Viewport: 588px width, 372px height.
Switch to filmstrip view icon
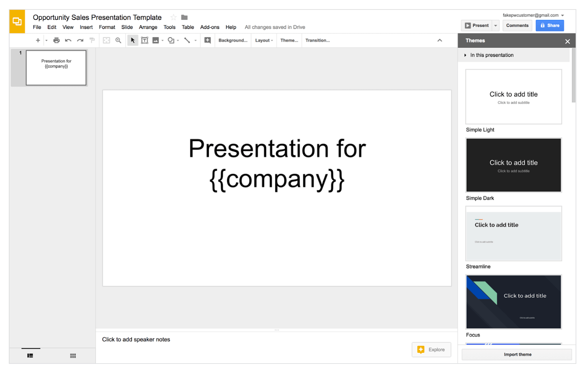pyautogui.click(x=30, y=355)
